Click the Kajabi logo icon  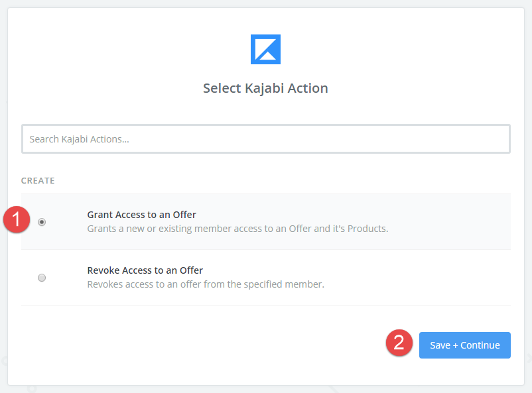tap(265, 49)
